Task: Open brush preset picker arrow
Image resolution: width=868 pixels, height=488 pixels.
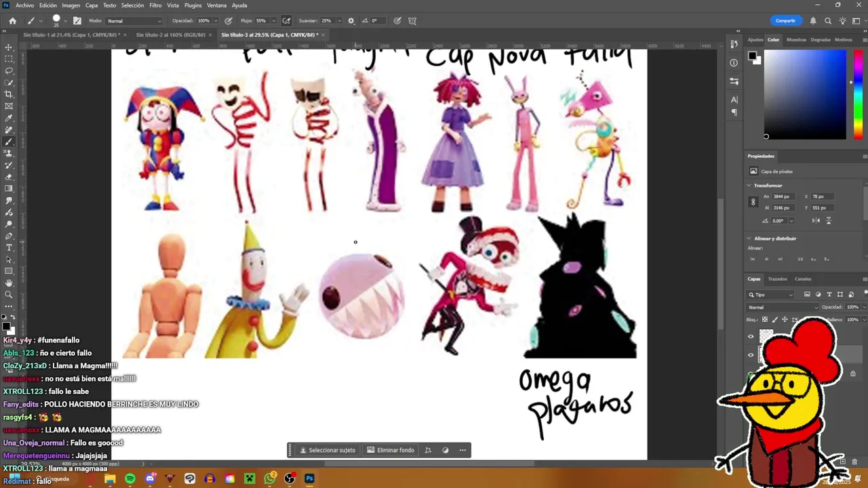Action: (x=66, y=21)
